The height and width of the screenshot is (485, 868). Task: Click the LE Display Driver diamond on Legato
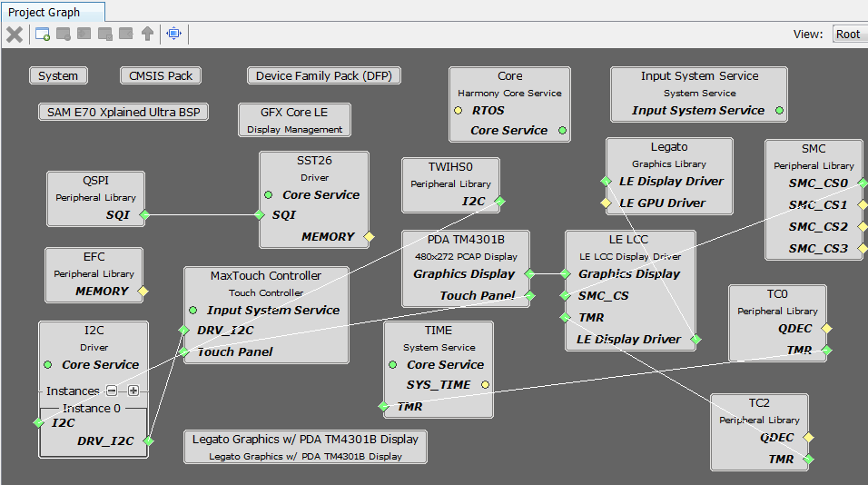[607, 181]
